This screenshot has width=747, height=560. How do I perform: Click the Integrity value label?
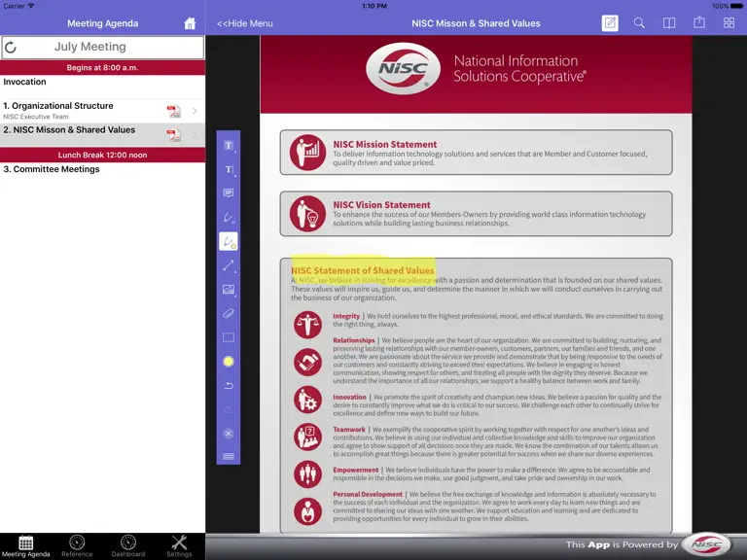(346, 316)
